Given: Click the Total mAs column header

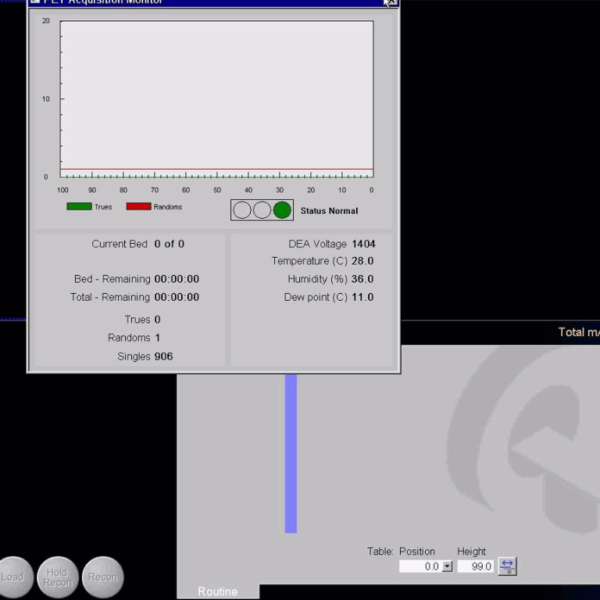Looking at the screenshot, I should point(578,332).
